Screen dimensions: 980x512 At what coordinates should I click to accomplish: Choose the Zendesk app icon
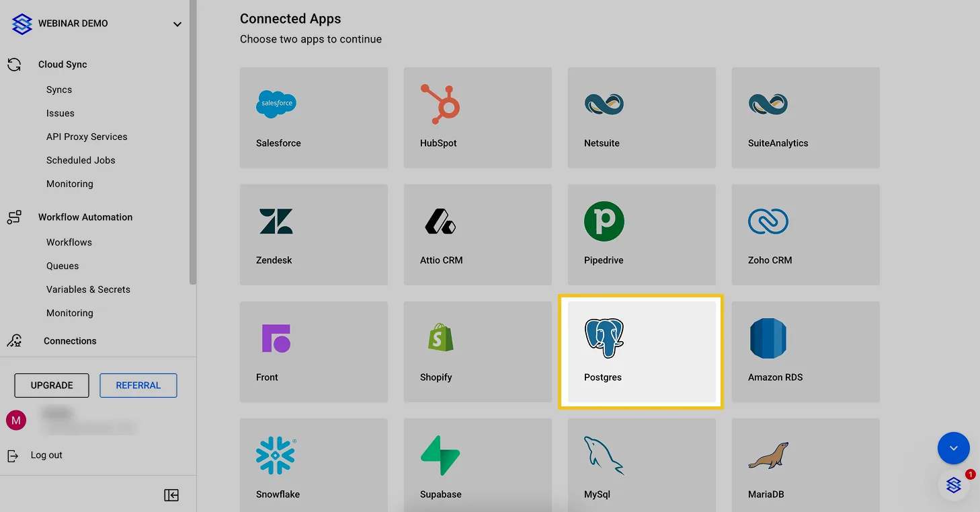276,221
